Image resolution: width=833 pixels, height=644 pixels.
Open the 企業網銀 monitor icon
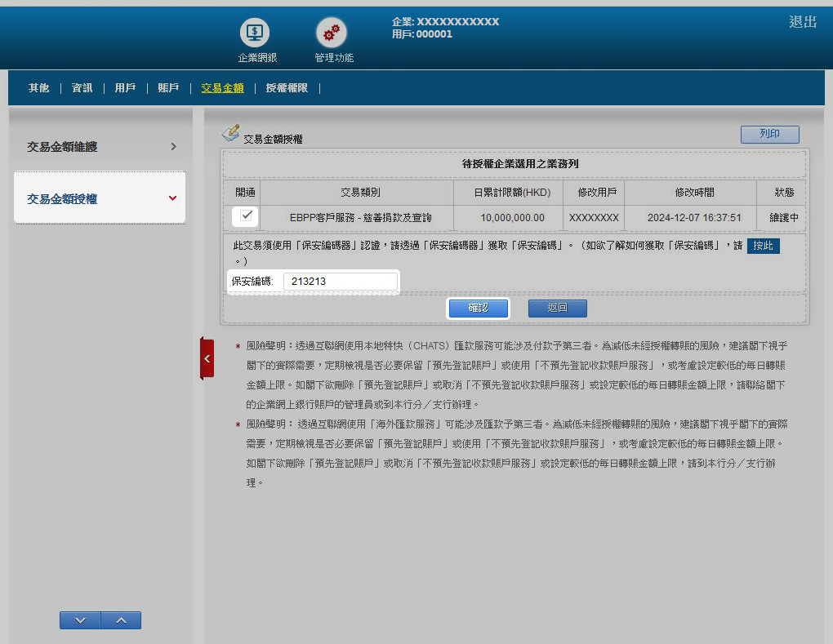256,33
